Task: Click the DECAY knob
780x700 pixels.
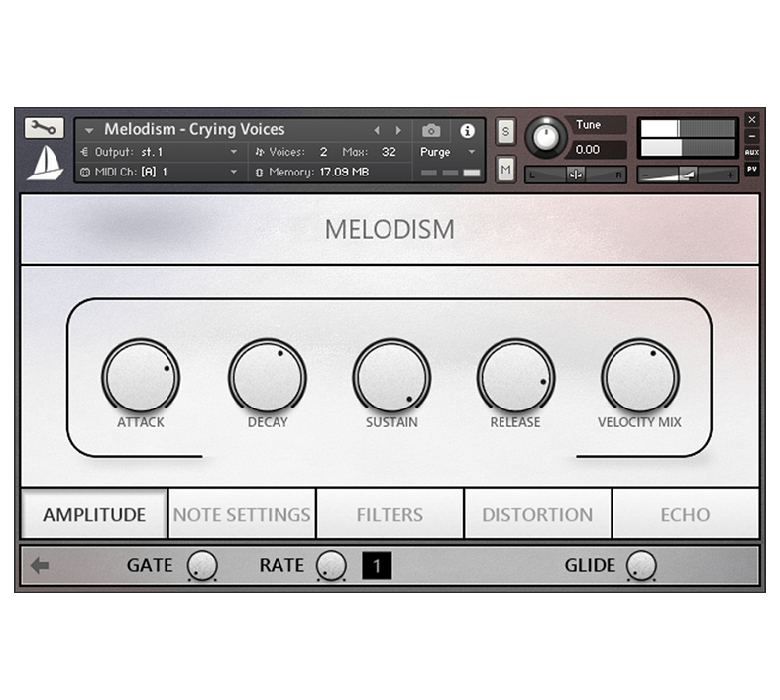Action: [x=268, y=377]
